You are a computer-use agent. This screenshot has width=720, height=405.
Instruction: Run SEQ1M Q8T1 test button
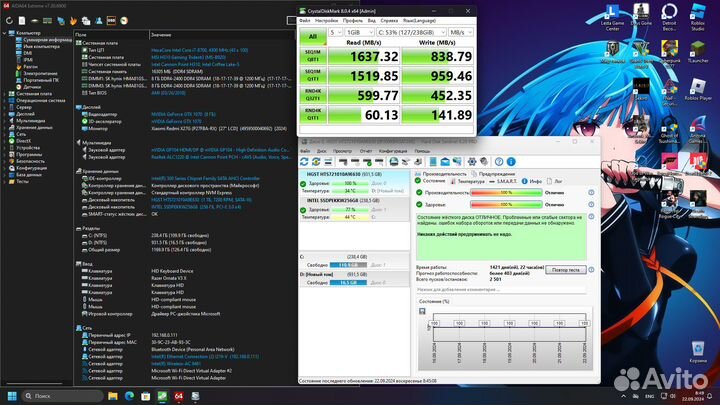pyautogui.click(x=313, y=56)
